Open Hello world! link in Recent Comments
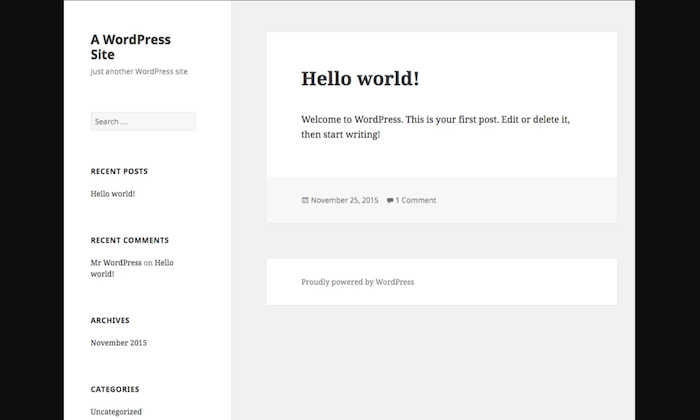 pyautogui.click(x=132, y=268)
